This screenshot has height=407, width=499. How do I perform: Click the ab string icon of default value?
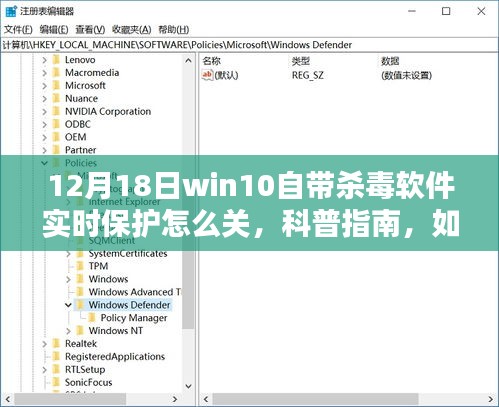(x=207, y=75)
